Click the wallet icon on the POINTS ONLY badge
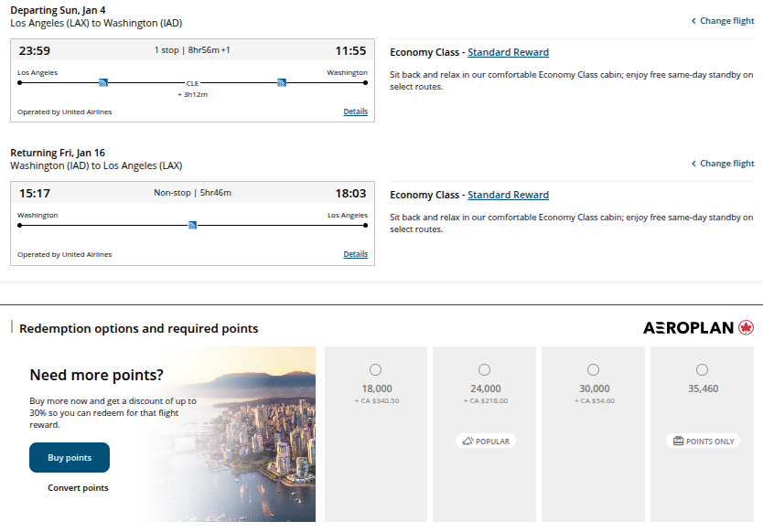 (677, 441)
